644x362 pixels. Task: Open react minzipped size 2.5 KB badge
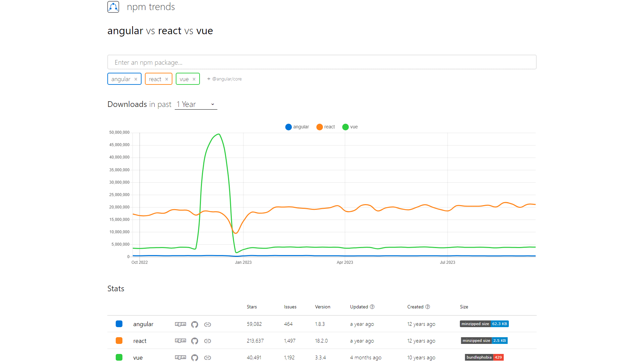(x=484, y=341)
